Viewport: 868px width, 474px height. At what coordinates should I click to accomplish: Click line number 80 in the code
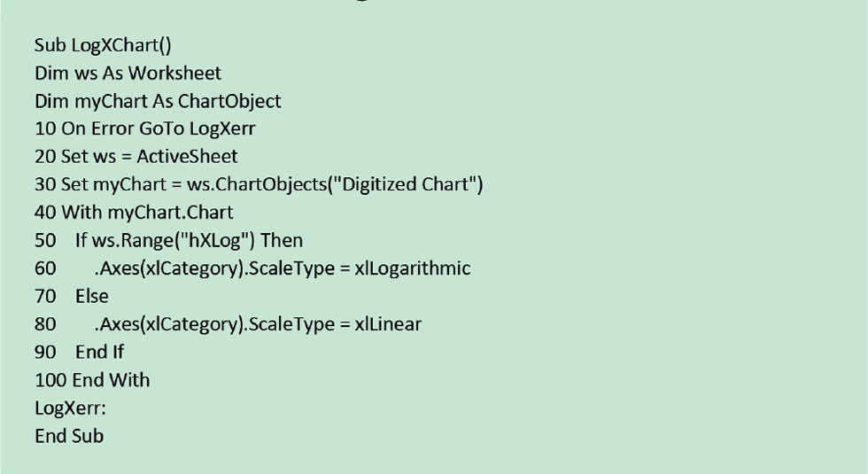[x=44, y=324]
